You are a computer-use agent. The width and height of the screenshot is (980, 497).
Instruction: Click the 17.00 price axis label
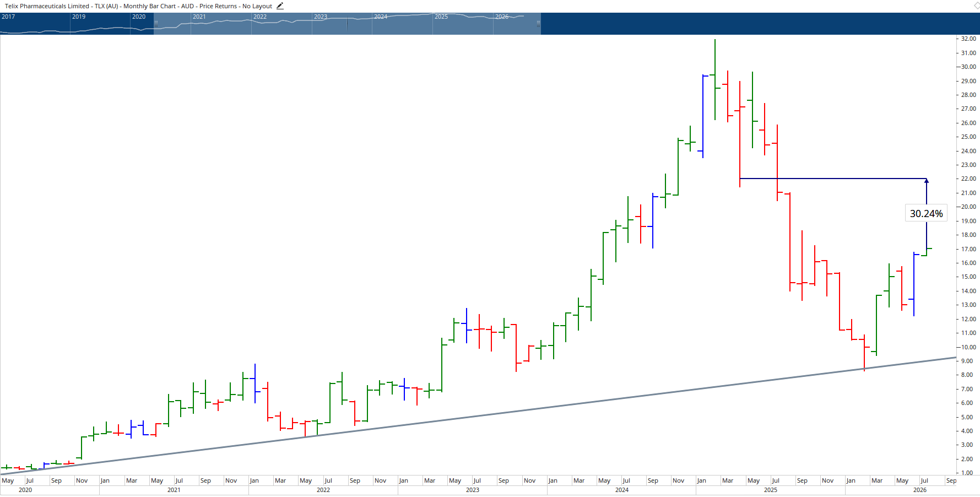pyautogui.click(x=968, y=249)
